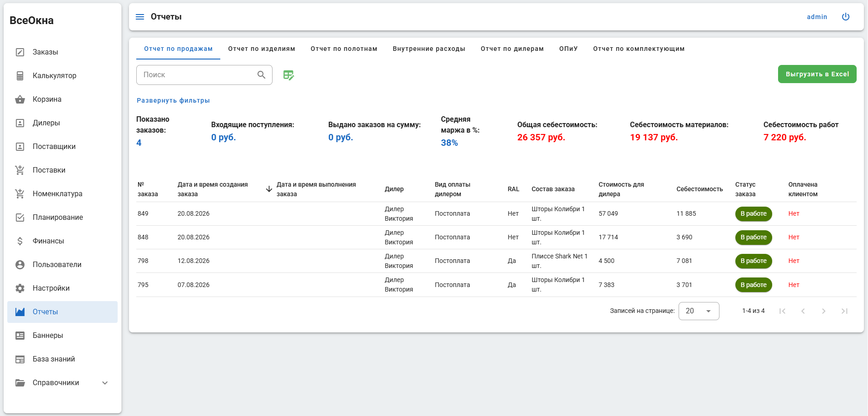Jump to the first page arrow
The image size is (868, 416).
pyautogui.click(x=782, y=311)
